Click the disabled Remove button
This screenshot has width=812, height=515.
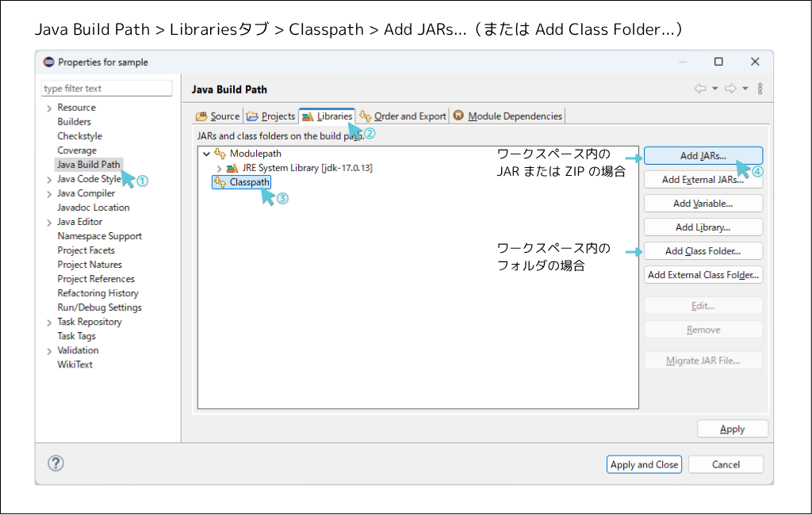[x=703, y=330]
